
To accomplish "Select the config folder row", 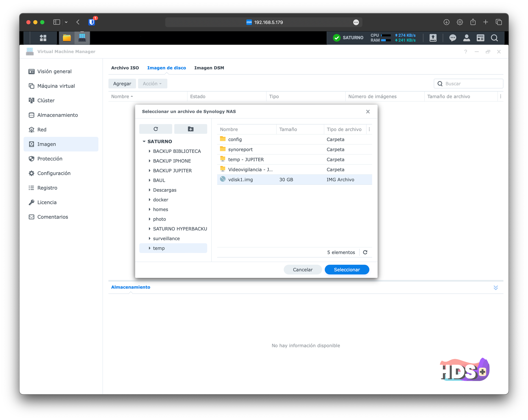I will point(295,139).
